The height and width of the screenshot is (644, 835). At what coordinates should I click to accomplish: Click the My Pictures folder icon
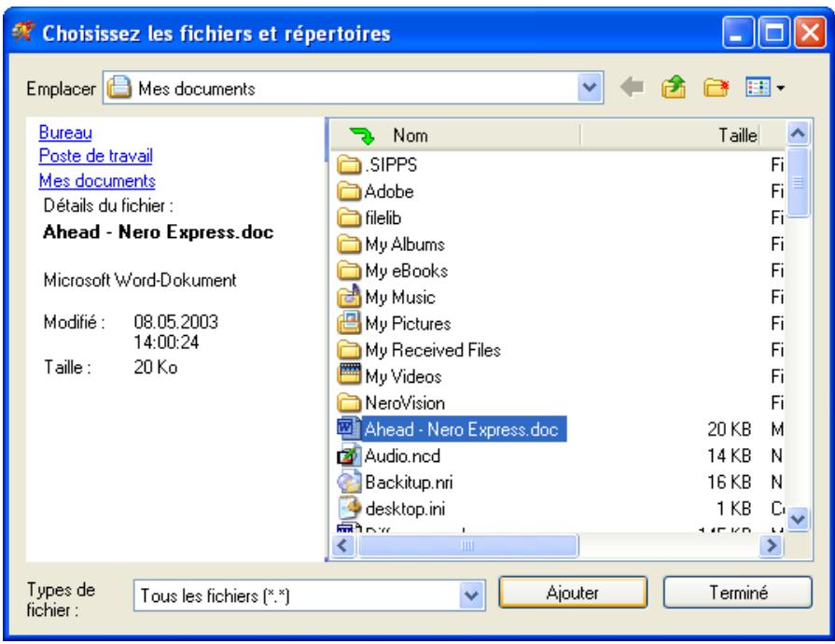tap(349, 323)
